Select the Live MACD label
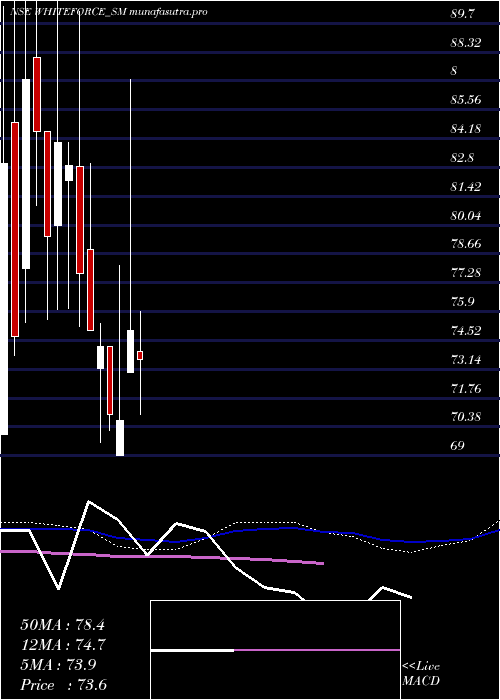Viewport: 500px width, 700px height. [421, 675]
